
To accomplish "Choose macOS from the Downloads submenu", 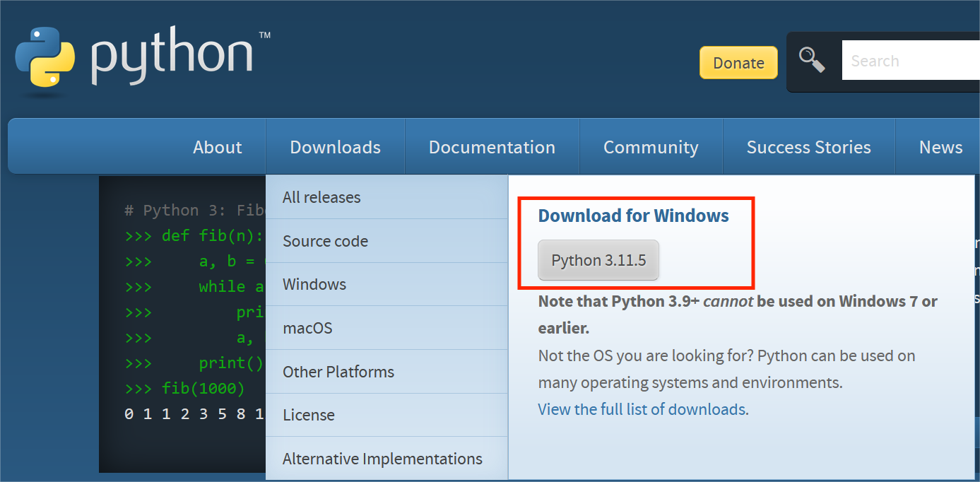I will pos(307,328).
